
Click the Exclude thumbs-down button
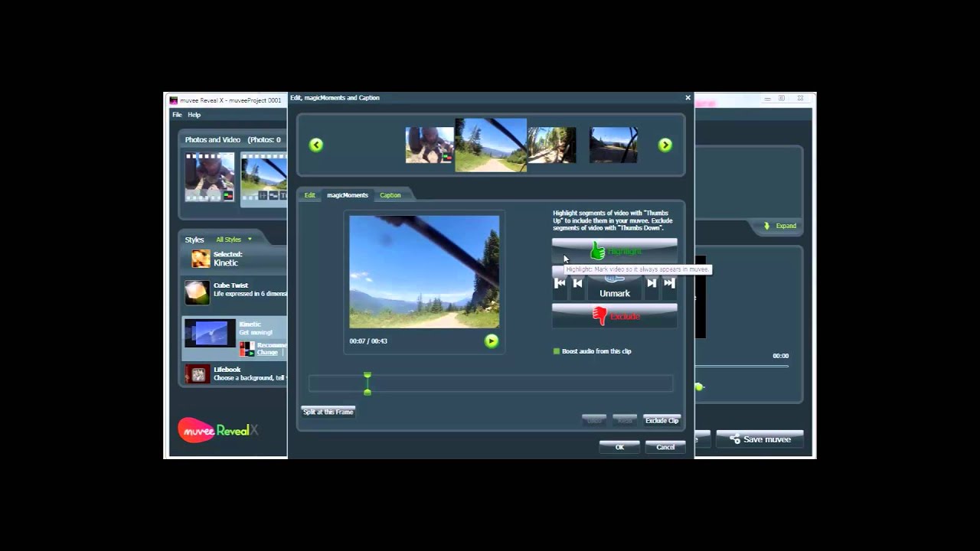614,315
